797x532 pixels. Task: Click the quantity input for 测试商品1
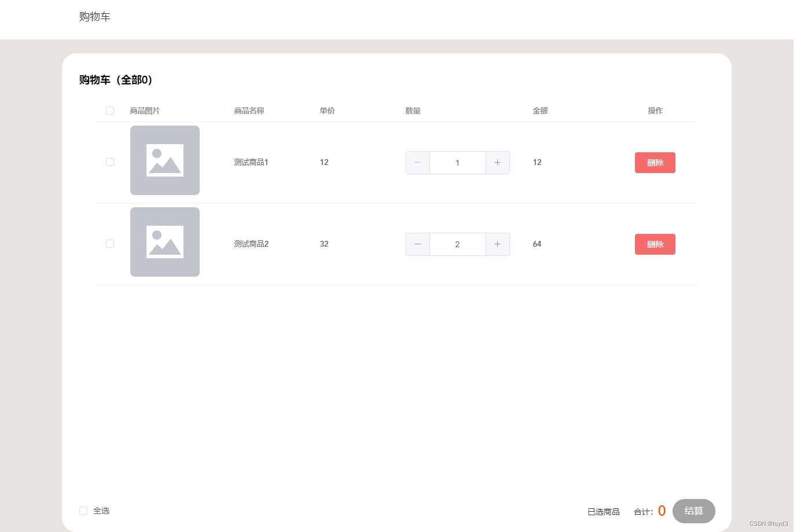tap(457, 163)
